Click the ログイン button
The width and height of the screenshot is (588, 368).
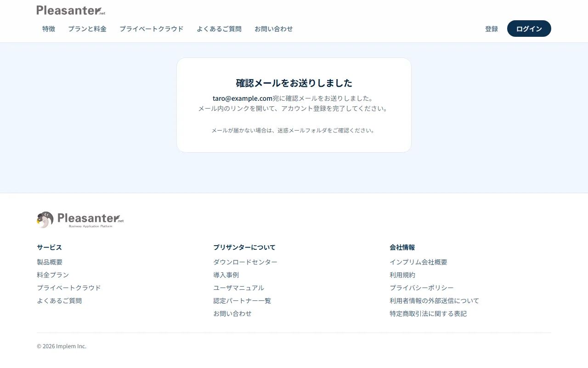coord(529,29)
